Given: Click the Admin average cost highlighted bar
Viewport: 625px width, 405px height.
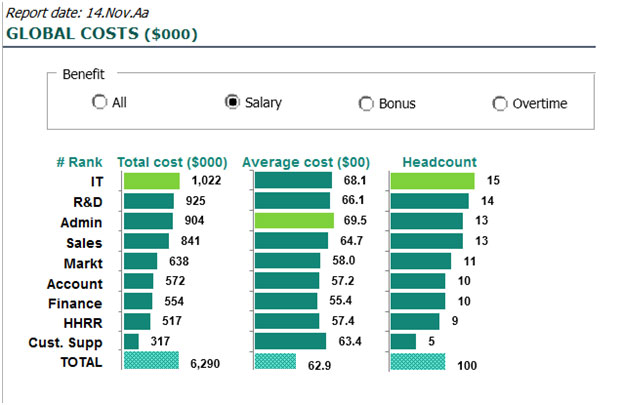Looking at the screenshot, I should tap(294, 220).
